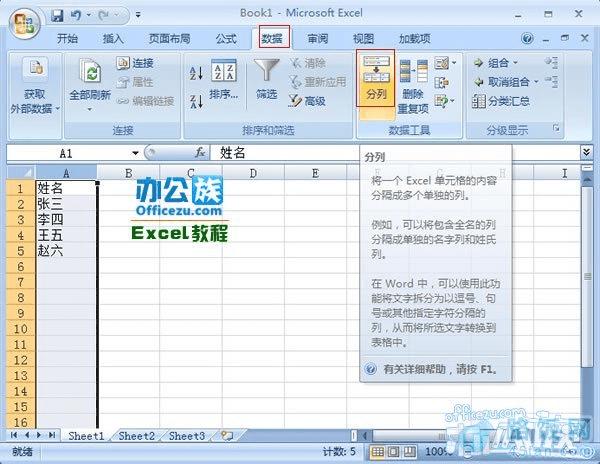
Task: Click the Undo icon in quick access toolbar
Action: [x=76, y=16]
